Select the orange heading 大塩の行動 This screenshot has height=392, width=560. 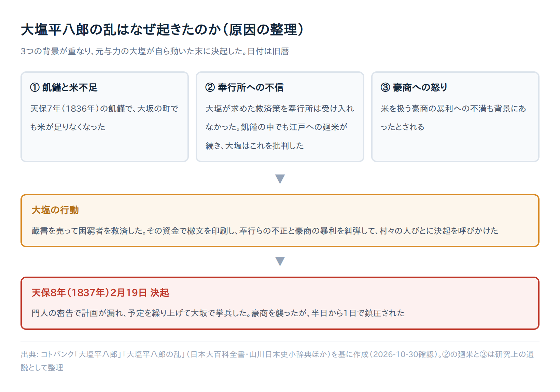click(x=55, y=210)
